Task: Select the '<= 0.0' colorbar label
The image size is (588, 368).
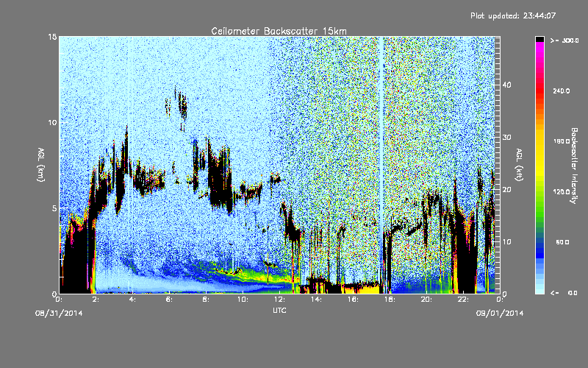Action: click(x=564, y=293)
